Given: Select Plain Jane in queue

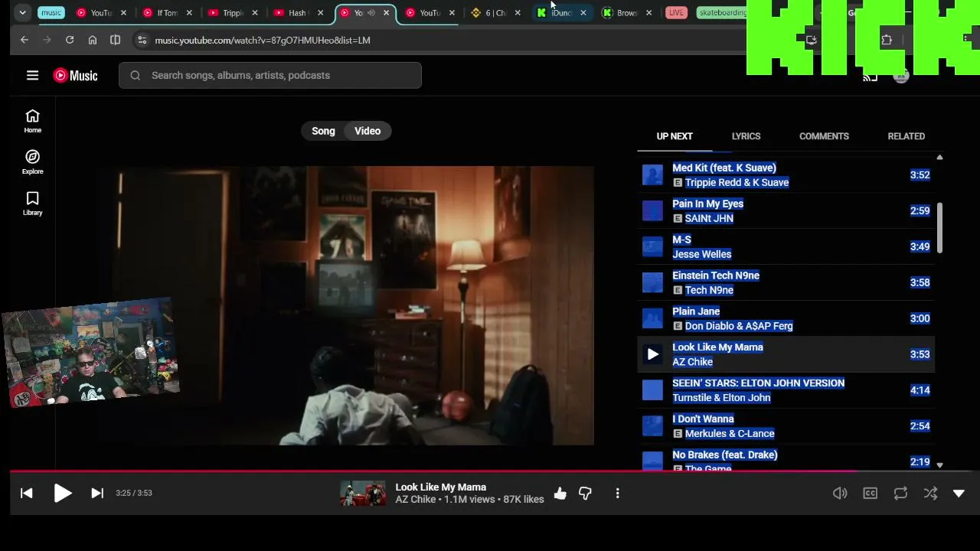Looking at the screenshot, I should (x=786, y=319).
